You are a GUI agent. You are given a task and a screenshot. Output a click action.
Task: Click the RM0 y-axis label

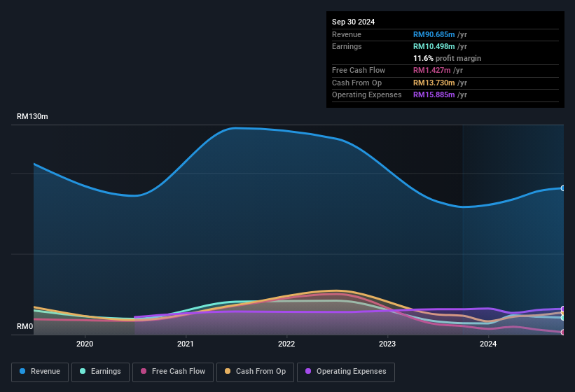coord(25,326)
